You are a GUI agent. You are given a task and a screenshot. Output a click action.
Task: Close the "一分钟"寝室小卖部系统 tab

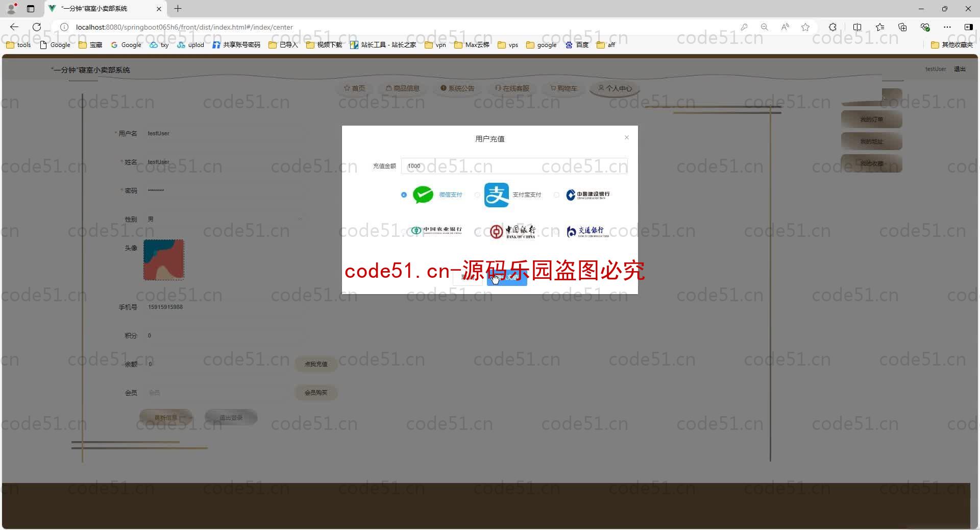[x=159, y=9]
